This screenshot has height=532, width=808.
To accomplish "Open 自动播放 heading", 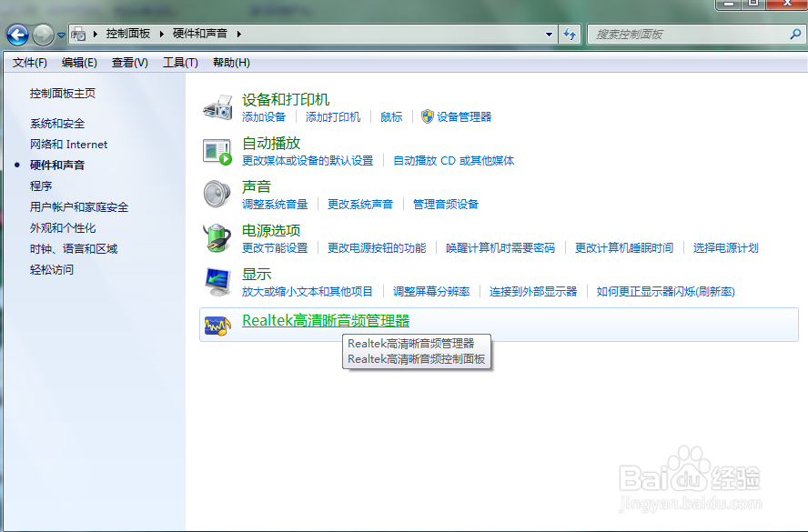I will pos(271,143).
